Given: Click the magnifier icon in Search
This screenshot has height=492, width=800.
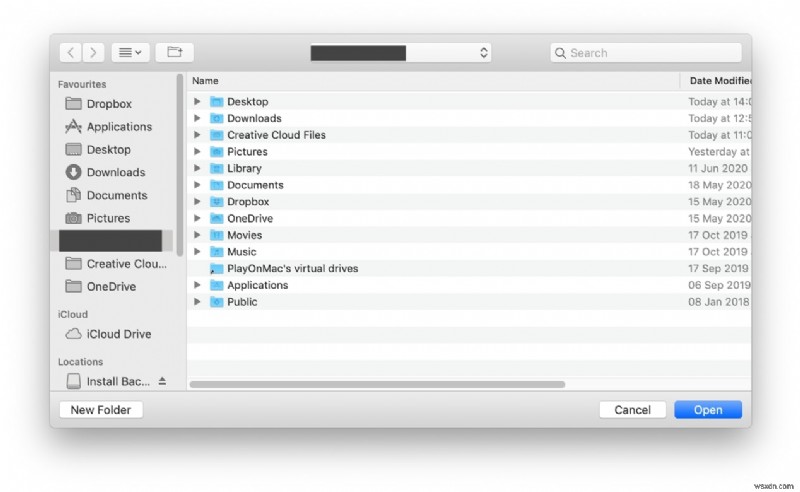Looking at the screenshot, I should (560, 53).
